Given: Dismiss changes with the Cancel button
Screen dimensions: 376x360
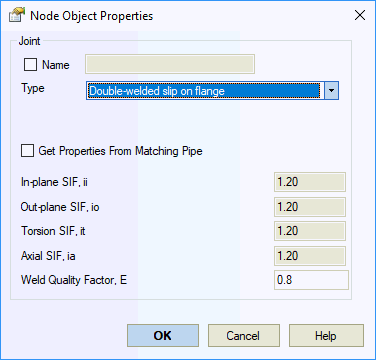Looking at the screenshot, I should coord(244,336).
